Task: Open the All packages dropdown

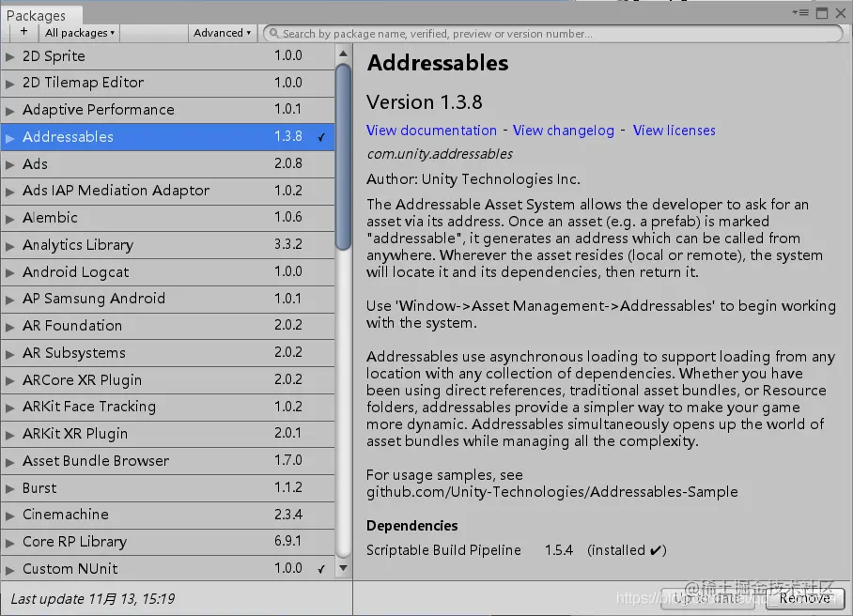Action: [x=80, y=33]
